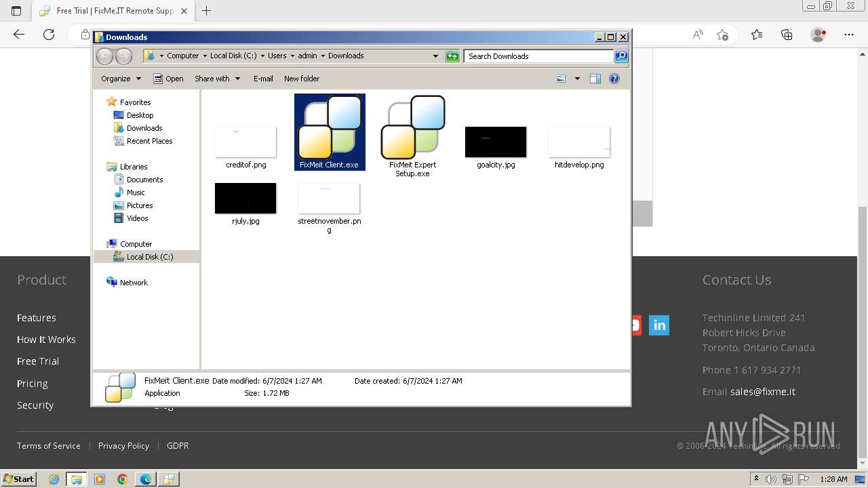868x488 pixels.
Task: Click the Search Downloads input field
Action: pyautogui.click(x=539, y=56)
